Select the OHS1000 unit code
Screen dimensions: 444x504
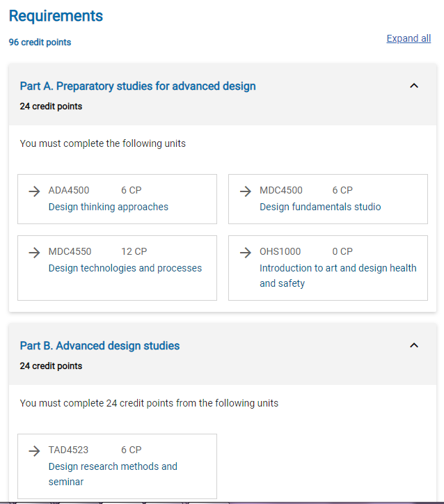280,251
